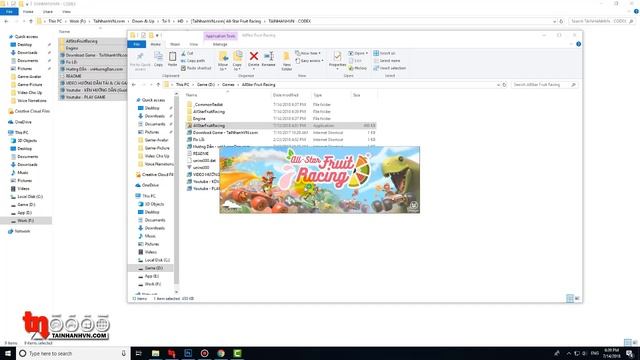Click Paste shortcut in the Clipboard group

(x=196, y=68)
